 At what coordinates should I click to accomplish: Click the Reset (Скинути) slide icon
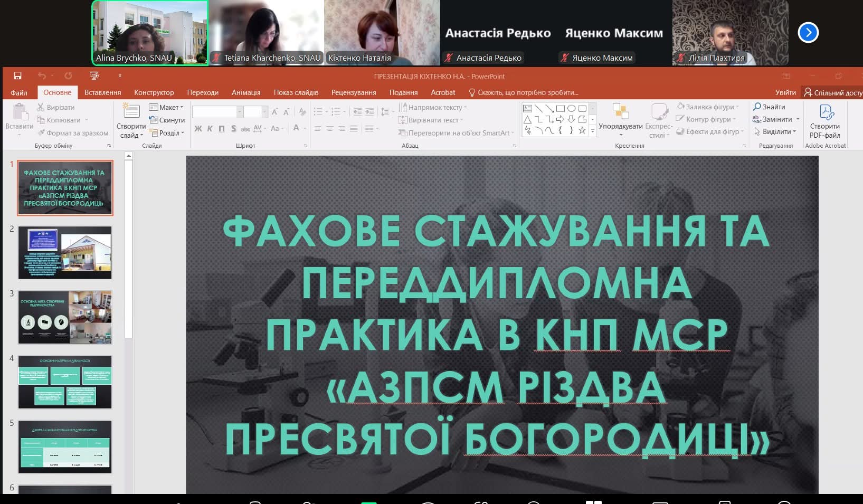point(167,120)
